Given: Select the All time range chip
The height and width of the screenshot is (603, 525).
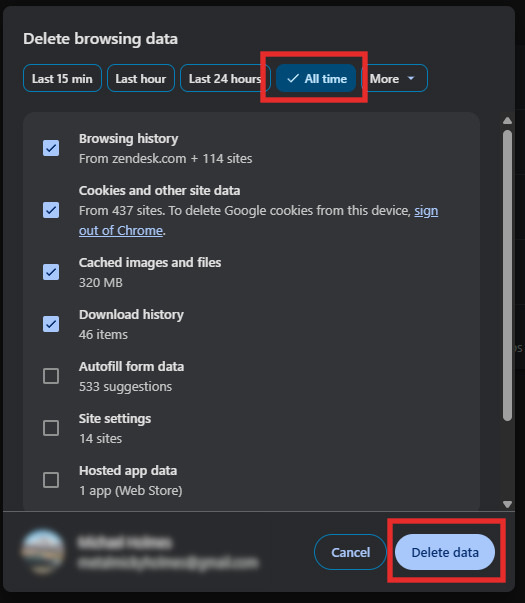Looking at the screenshot, I should [x=316, y=78].
